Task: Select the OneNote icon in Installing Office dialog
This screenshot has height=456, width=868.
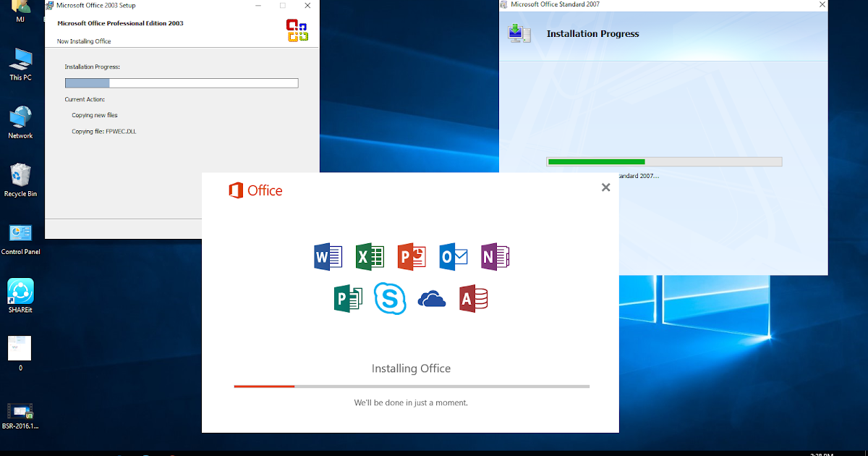Action: tap(495, 257)
